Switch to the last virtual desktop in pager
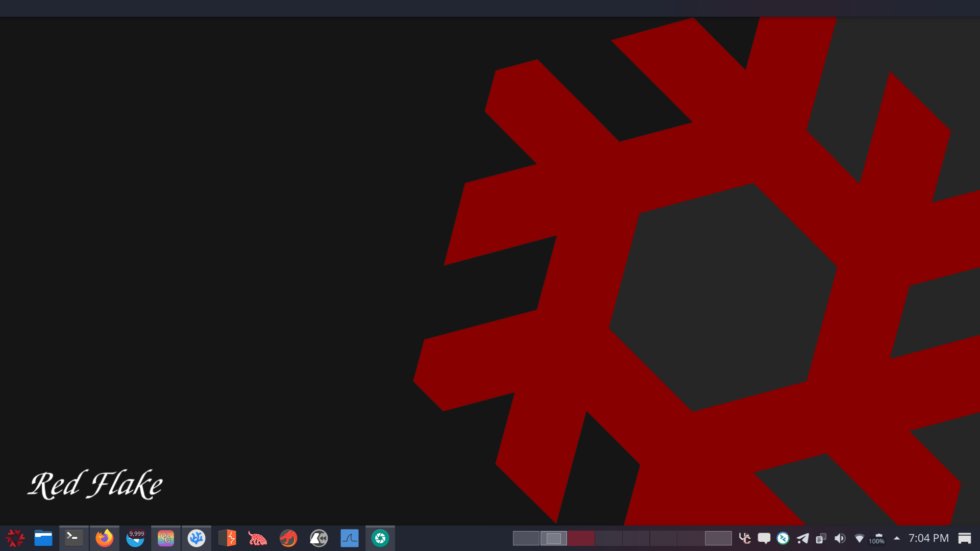Image resolution: width=980 pixels, height=551 pixels. coord(718,538)
